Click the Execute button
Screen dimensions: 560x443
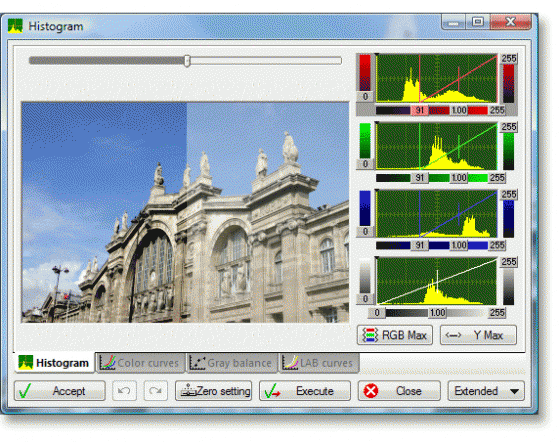[305, 390]
